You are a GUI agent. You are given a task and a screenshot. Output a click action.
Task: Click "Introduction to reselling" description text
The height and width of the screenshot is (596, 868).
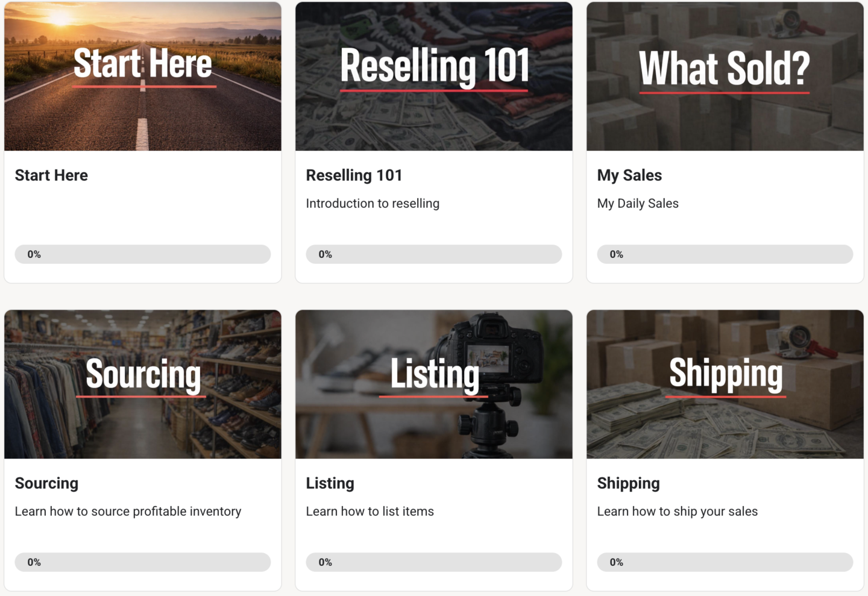373,204
